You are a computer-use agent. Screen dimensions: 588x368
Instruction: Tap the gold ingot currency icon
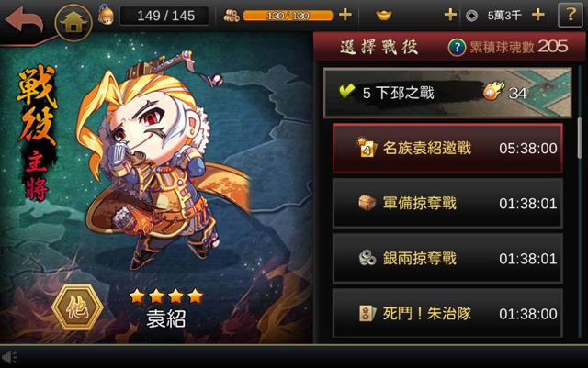point(384,16)
